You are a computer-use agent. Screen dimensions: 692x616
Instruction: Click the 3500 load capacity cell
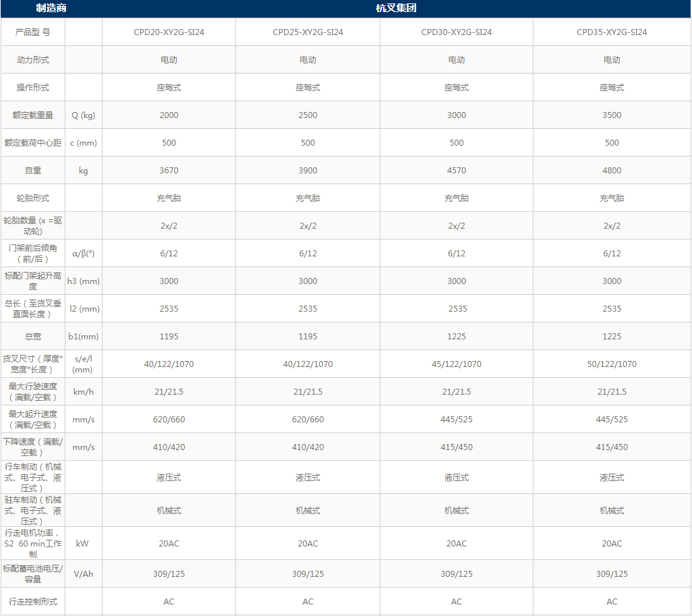coord(611,115)
